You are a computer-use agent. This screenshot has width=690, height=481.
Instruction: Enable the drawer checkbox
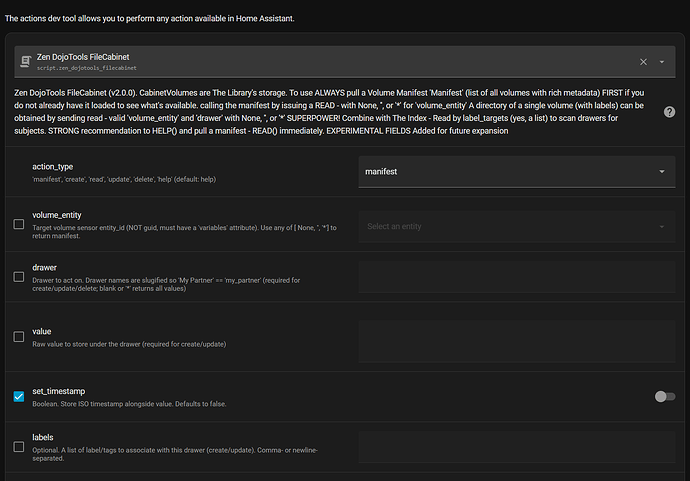[19, 277]
